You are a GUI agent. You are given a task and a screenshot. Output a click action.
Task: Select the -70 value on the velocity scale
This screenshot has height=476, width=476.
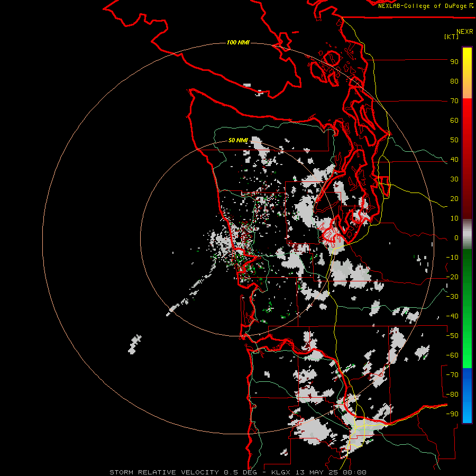pos(452,374)
